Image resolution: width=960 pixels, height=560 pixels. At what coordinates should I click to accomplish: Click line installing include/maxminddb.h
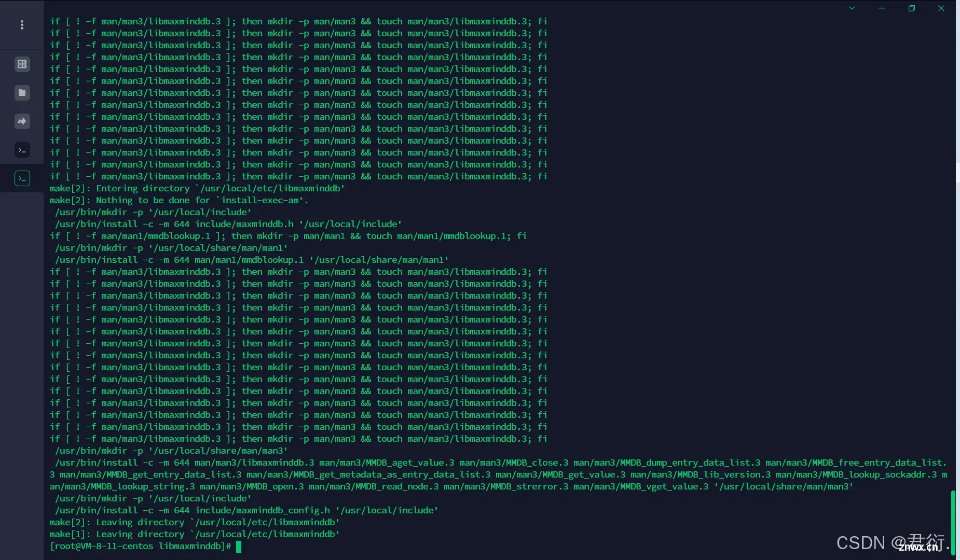point(228,224)
